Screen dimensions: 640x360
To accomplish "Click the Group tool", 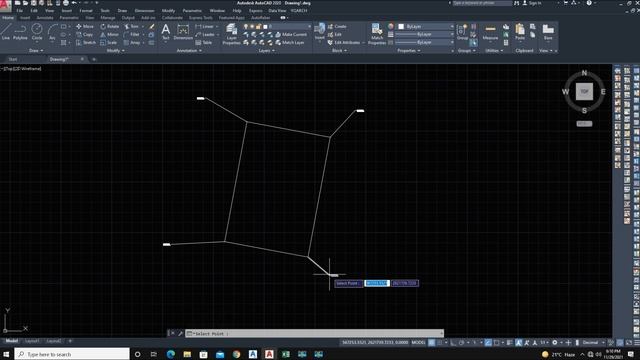I will click(462, 32).
